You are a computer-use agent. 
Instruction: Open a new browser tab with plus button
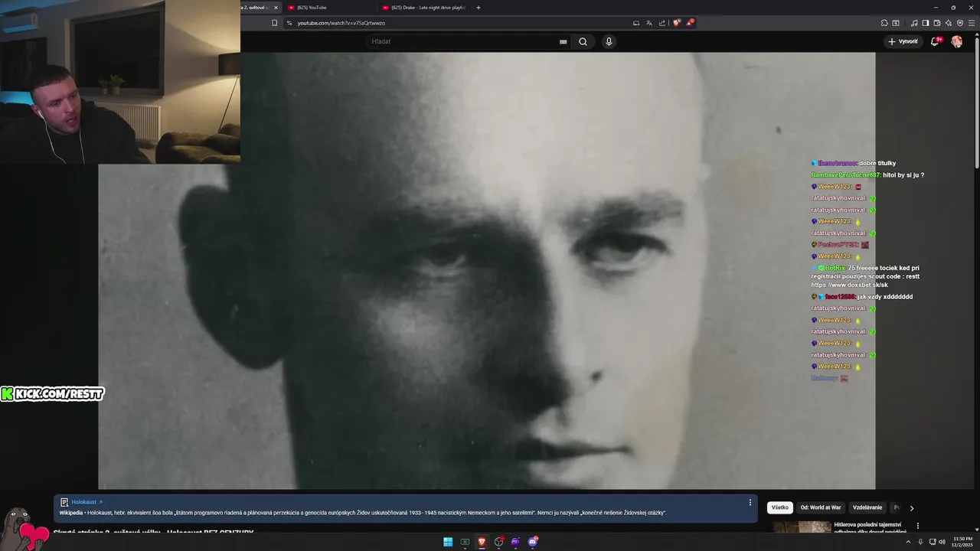click(x=479, y=8)
